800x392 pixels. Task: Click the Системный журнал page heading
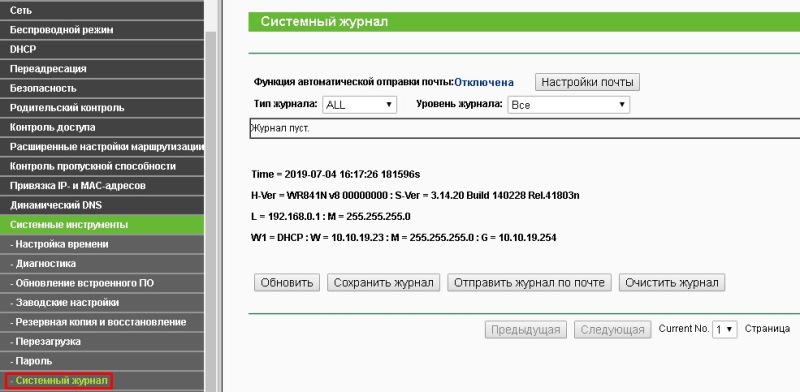tap(324, 22)
